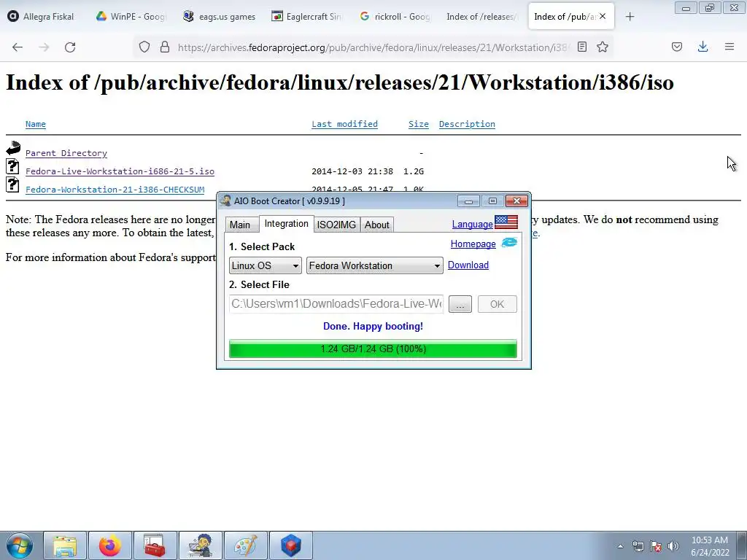Screen dimensions: 747x560
Task: Sort listing by Last modified link
Action: pyautogui.click(x=344, y=124)
